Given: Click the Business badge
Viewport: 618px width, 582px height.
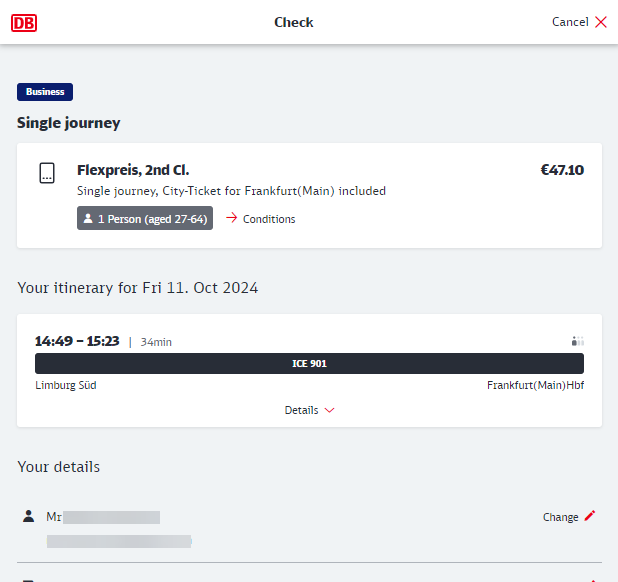Looking at the screenshot, I should 45,92.
